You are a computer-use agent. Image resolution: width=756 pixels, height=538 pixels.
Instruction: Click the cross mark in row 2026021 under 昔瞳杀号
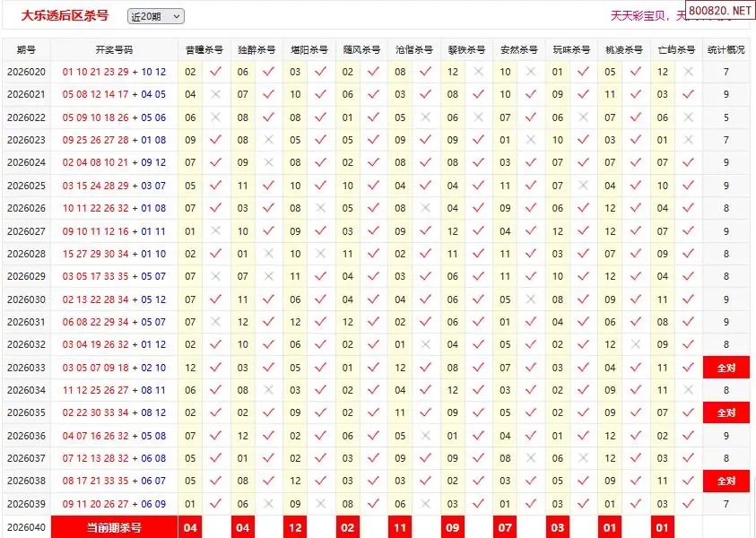(x=215, y=94)
